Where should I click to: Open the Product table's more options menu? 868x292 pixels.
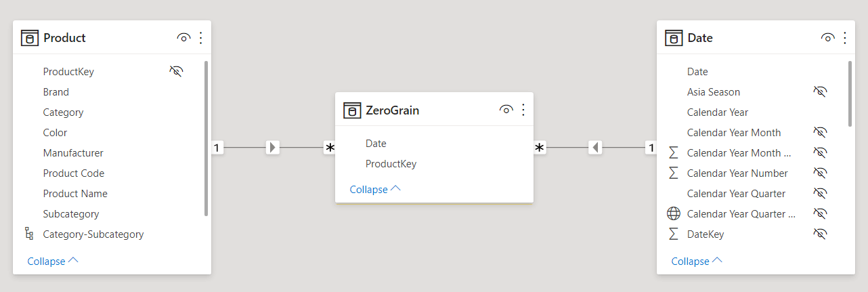[200, 38]
